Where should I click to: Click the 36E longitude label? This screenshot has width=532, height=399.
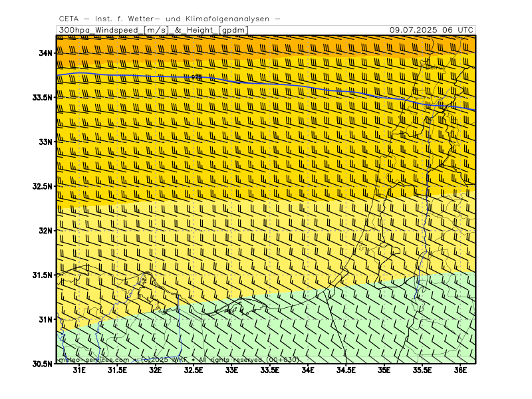click(460, 370)
